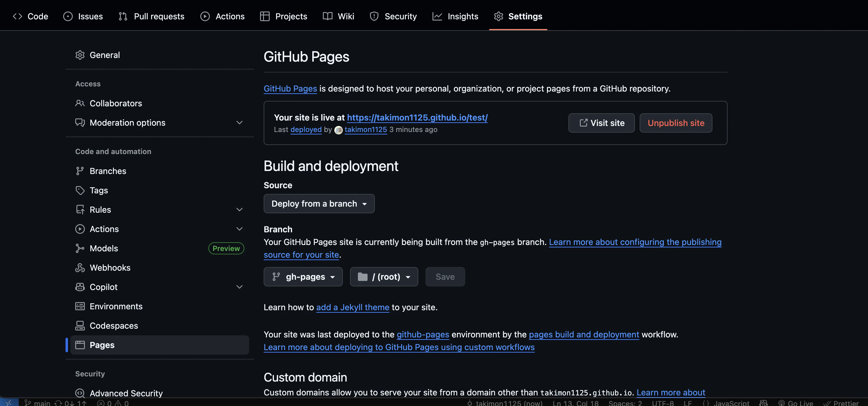Click the Wiki tab's book icon
This screenshot has height=406, width=868.
[x=327, y=16]
